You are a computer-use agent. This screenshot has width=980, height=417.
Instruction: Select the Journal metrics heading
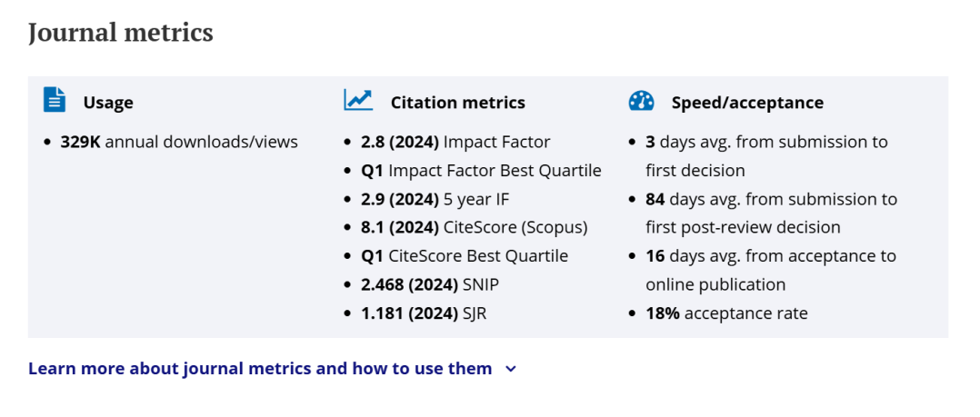coord(121,33)
